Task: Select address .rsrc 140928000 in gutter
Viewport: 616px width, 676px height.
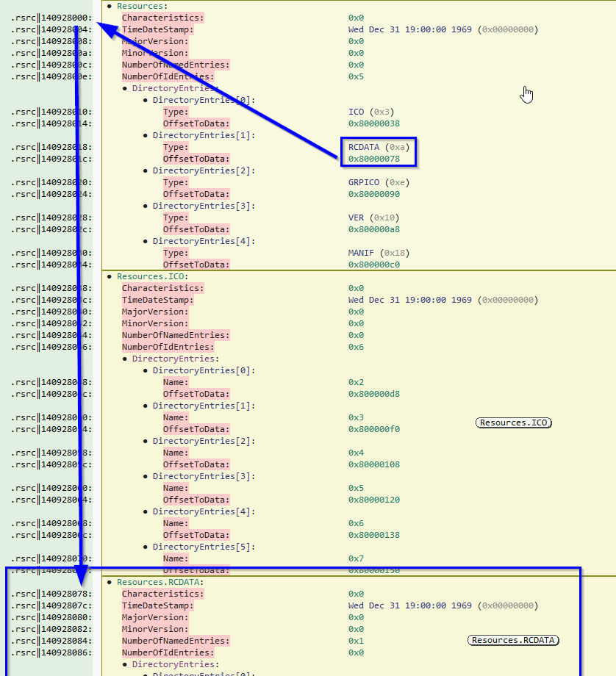Action: 51,18
